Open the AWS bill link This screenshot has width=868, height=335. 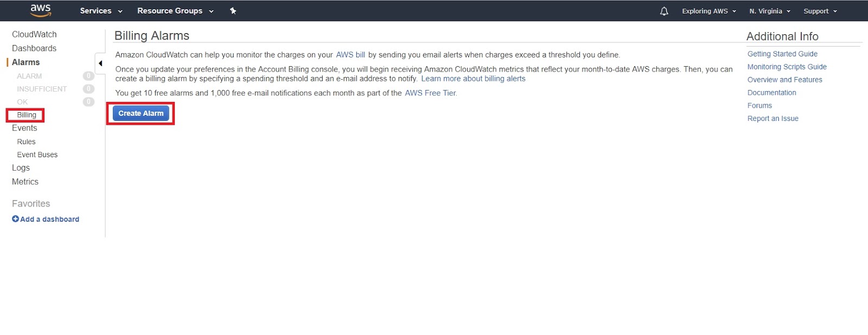(x=350, y=55)
